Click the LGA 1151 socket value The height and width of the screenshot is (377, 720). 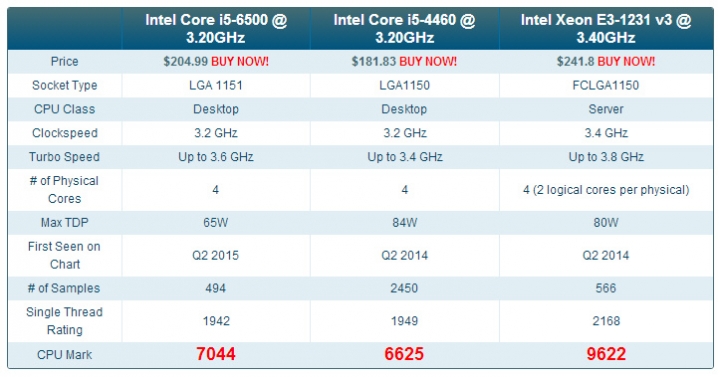tap(216, 85)
